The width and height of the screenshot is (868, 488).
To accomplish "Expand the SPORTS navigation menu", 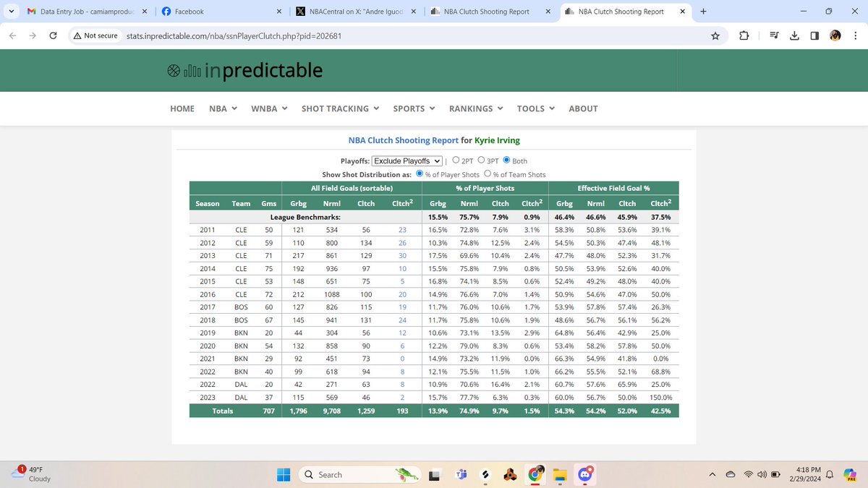I will 414,108.
